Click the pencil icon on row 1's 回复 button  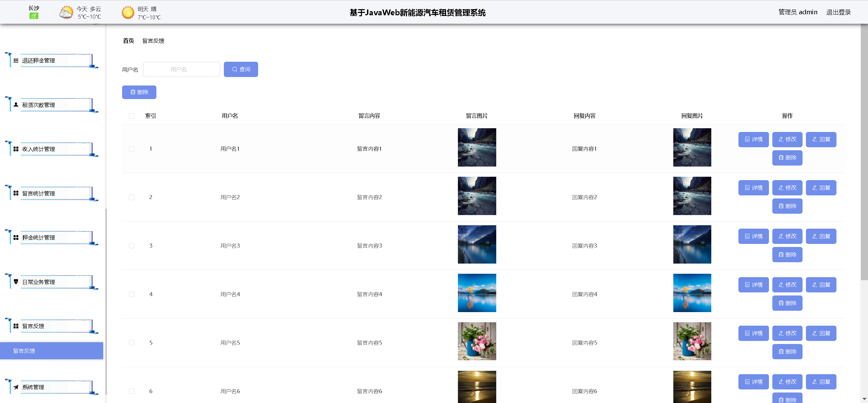click(x=815, y=139)
